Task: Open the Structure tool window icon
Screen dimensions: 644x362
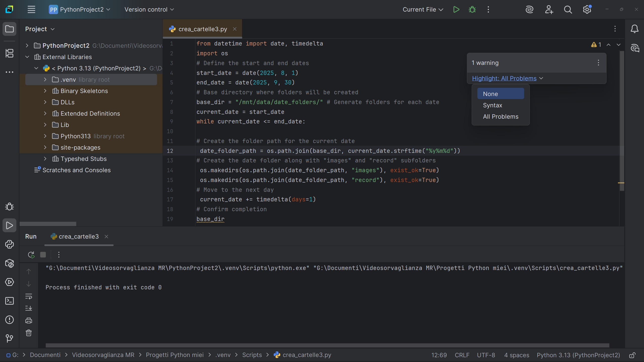Action: pyautogui.click(x=9, y=53)
